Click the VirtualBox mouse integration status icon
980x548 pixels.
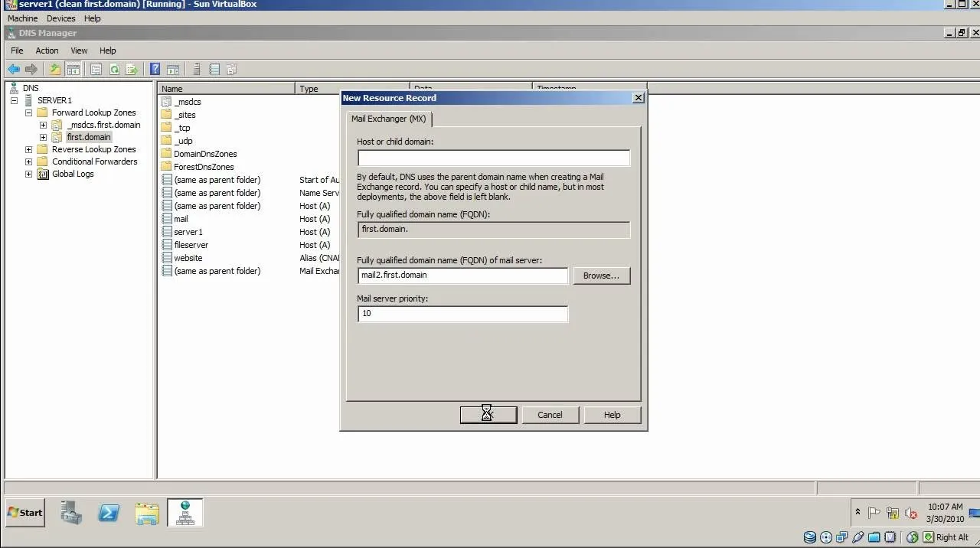click(913, 537)
